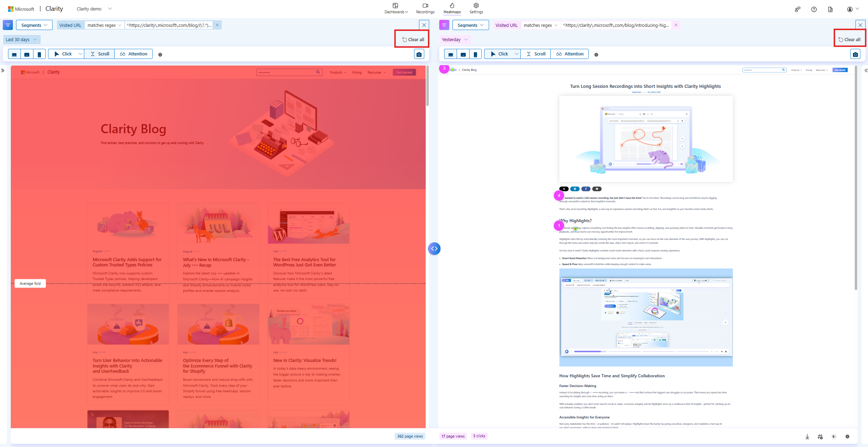Open Segments dropdown in left pane

34,25
